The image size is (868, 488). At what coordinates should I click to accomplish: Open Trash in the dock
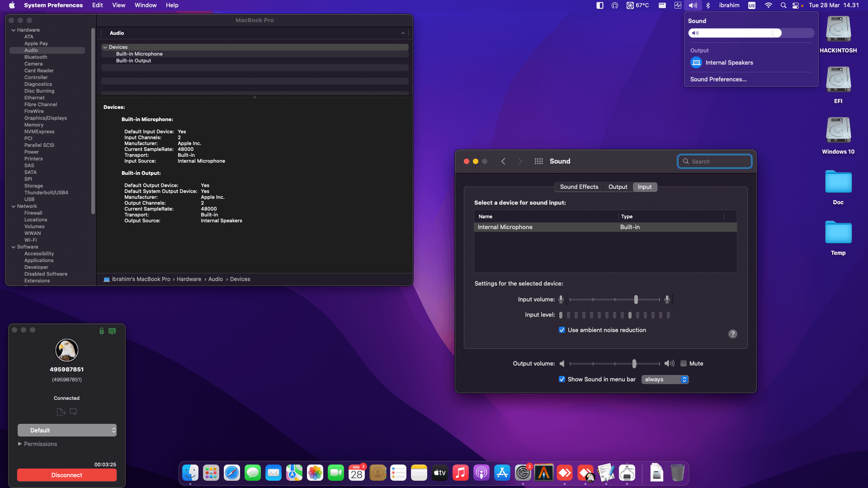tap(678, 473)
